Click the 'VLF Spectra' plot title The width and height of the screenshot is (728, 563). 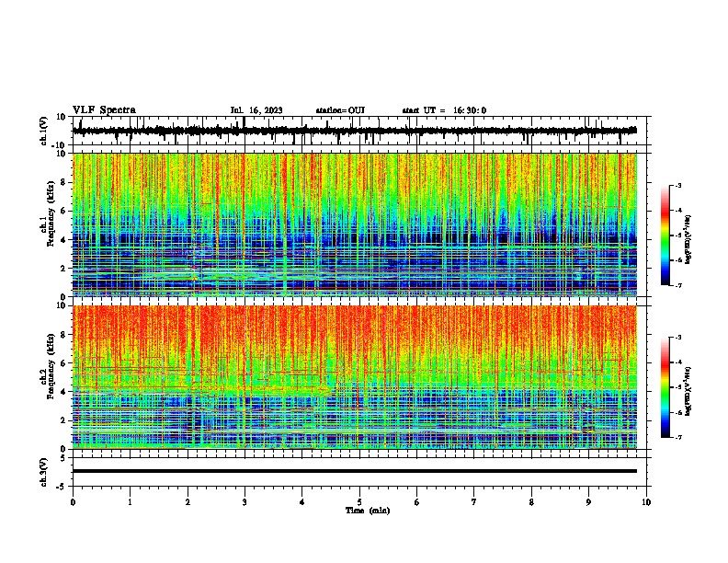click(104, 110)
